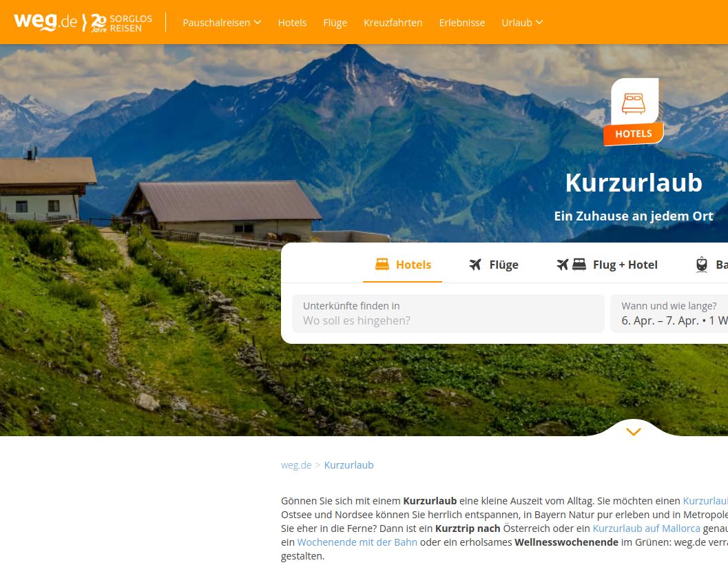Follow the Wochenende mit der Bahn link
The height and width of the screenshot is (585, 728).
pyautogui.click(x=357, y=542)
